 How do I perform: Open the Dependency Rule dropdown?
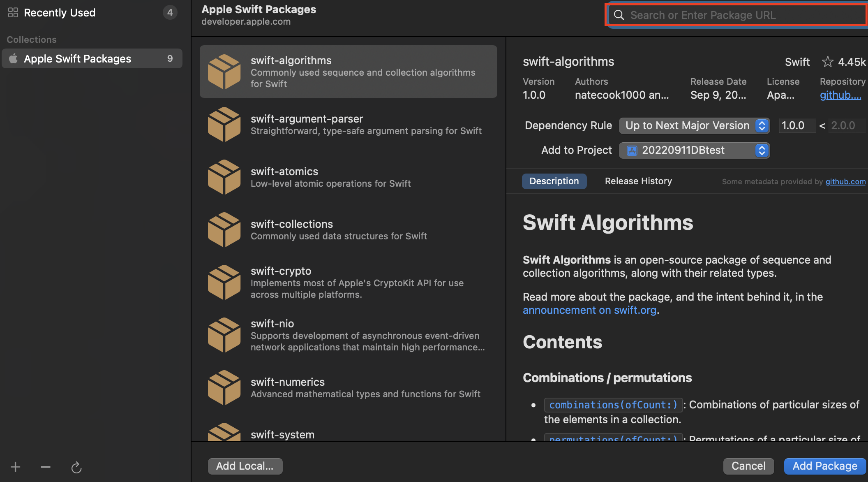[694, 125]
